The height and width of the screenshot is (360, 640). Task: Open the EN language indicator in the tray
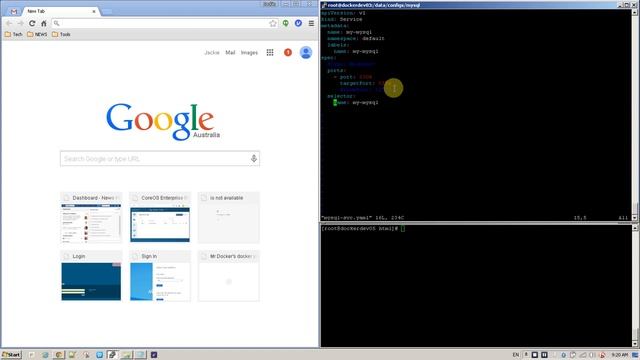[516, 355]
